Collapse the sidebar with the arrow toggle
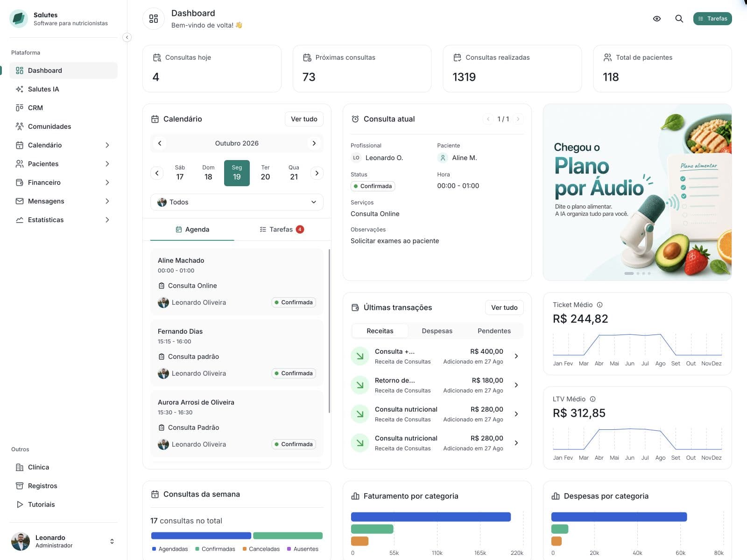This screenshot has width=747, height=560. pos(127,37)
